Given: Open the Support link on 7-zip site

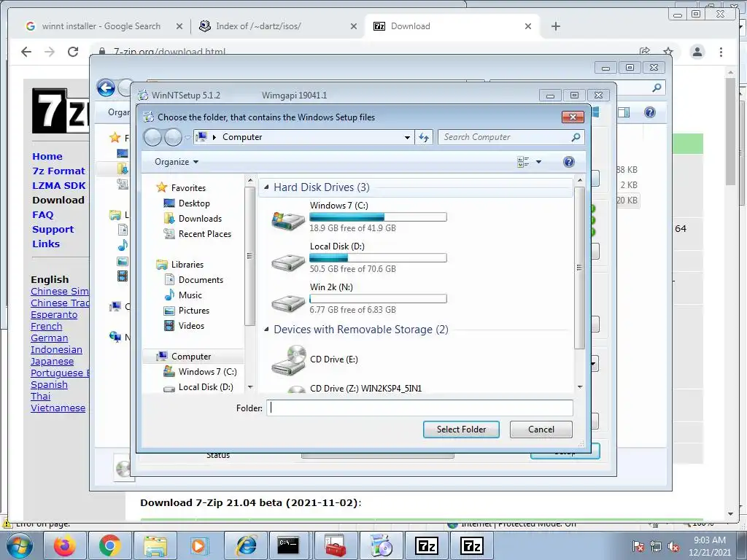Looking at the screenshot, I should tap(53, 230).
